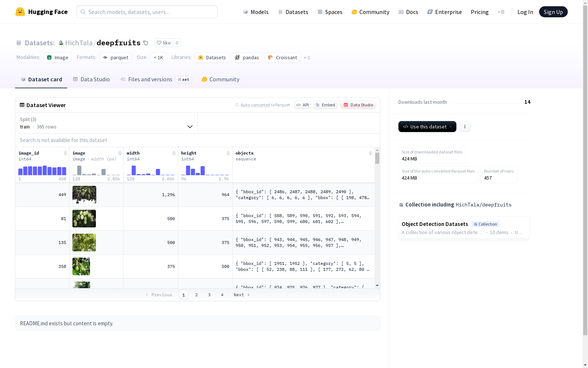The height and width of the screenshot is (368, 588).
Task: Click the like count showing 0
Action: 177,43
